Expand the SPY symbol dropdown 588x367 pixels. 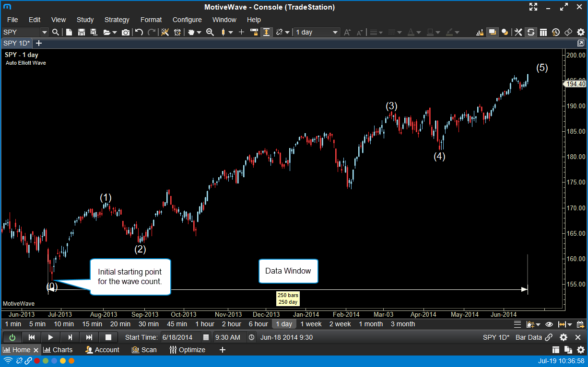pos(45,32)
